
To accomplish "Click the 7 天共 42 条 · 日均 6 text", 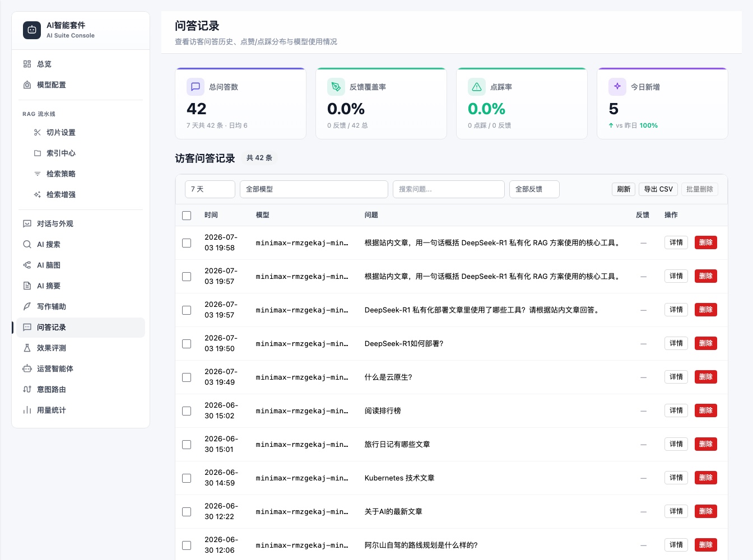I will 217,125.
